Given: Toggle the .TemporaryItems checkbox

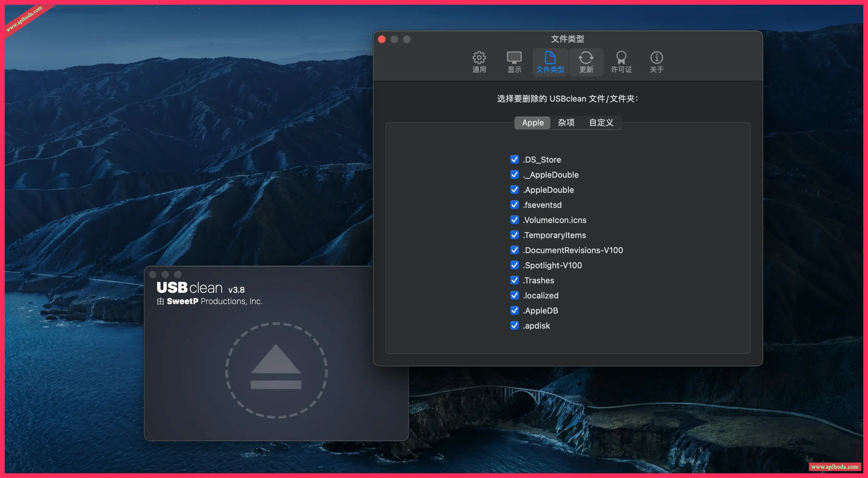Looking at the screenshot, I should click(x=514, y=235).
